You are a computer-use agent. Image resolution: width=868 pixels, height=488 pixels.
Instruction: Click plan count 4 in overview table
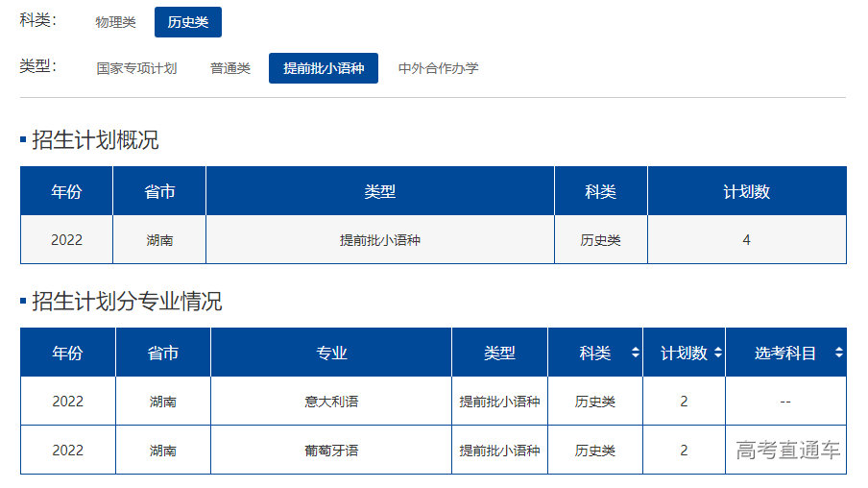tap(746, 240)
